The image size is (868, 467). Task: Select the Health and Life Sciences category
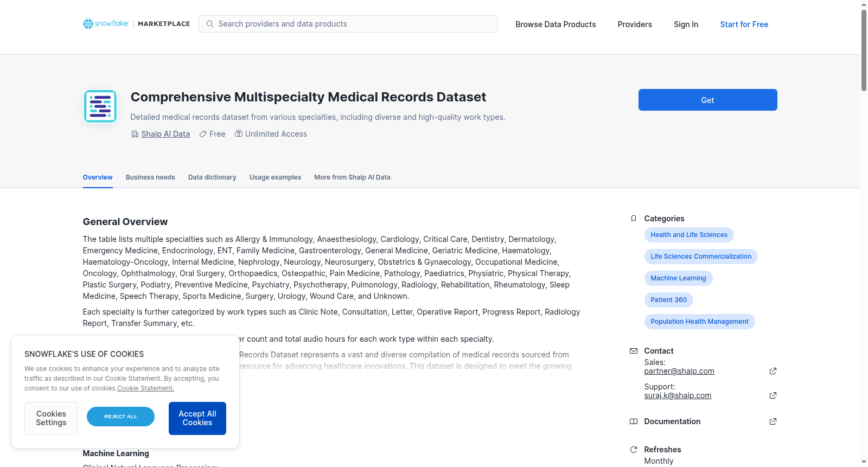[x=689, y=235]
